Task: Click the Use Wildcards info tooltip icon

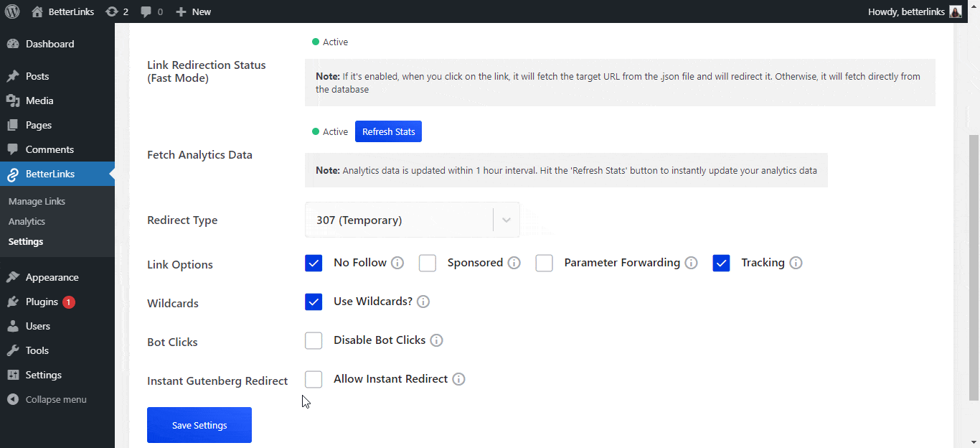Action: pos(423,302)
